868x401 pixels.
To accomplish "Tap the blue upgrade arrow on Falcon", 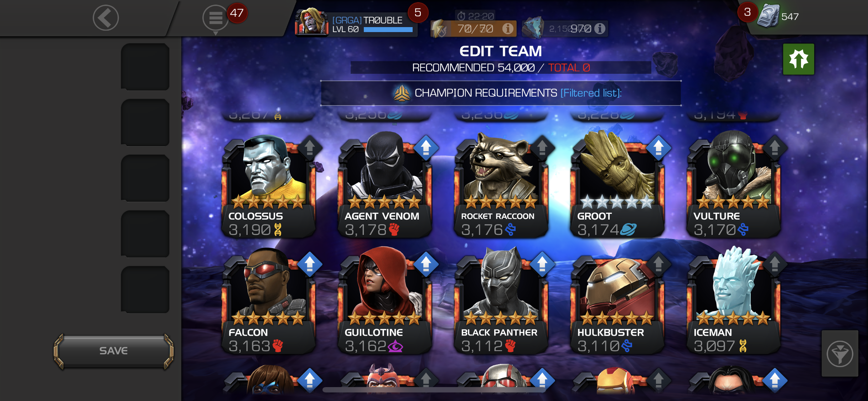I will (309, 264).
